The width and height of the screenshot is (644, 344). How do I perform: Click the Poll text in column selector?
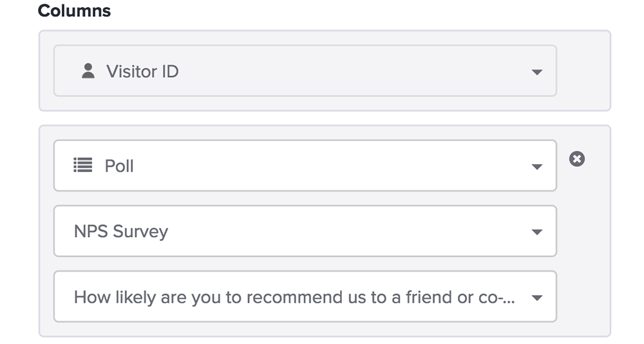pyautogui.click(x=119, y=166)
